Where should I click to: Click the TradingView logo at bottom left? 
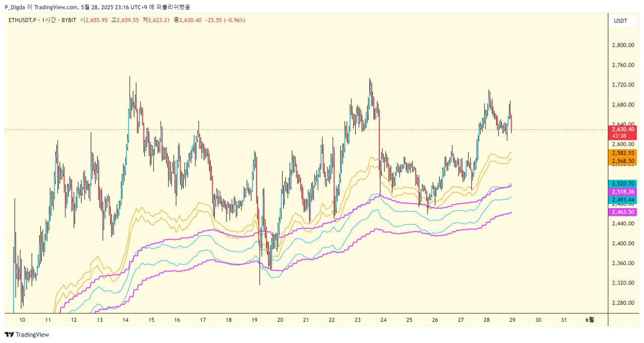click(27, 334)
